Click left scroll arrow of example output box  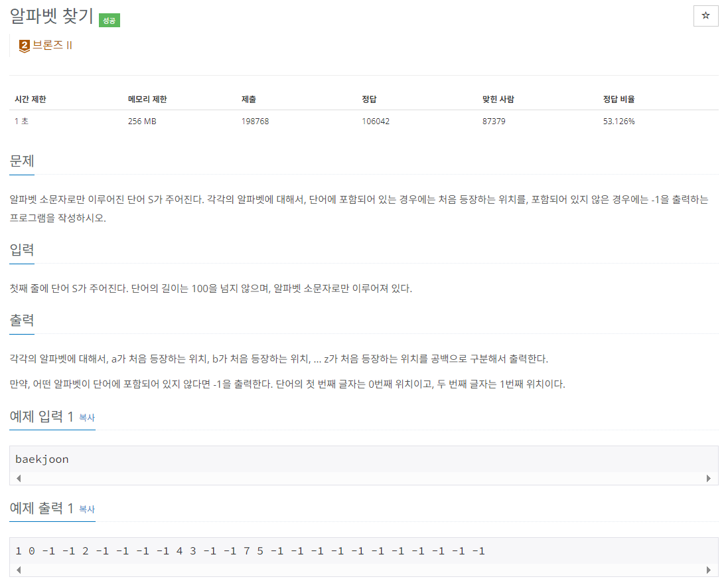pos(19,570)
